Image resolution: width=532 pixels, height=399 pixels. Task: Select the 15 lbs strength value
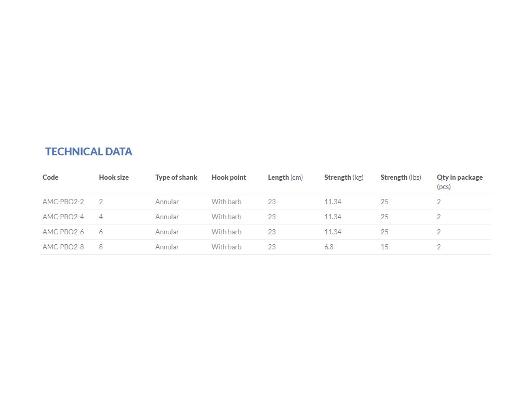point(384,247)
